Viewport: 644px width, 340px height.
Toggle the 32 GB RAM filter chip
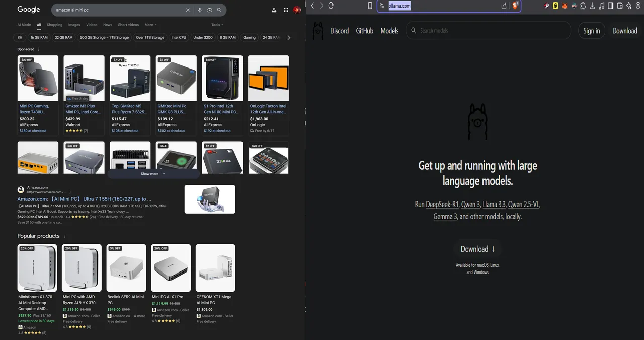point(63,37)
